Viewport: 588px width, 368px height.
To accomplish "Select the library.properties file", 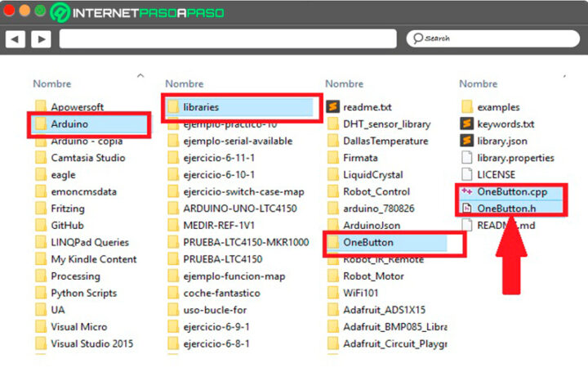I will (514, 158).
